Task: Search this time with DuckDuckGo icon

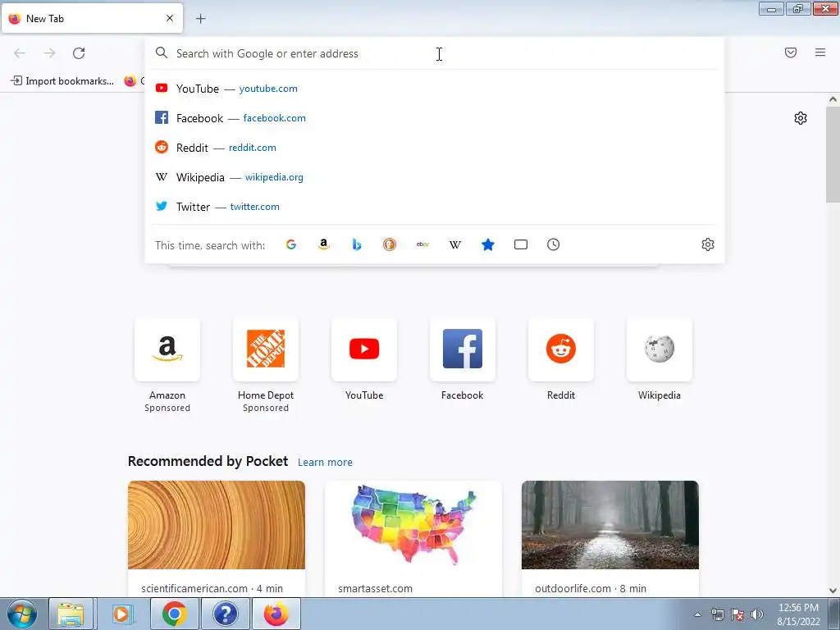Action: coord(390,244)
